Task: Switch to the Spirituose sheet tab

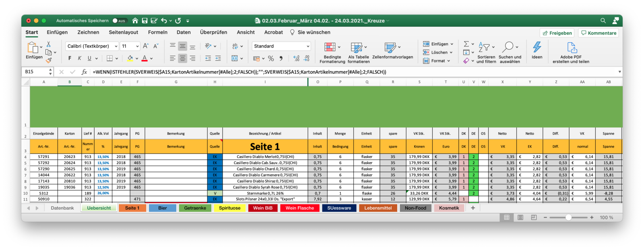Action: tap(230, 208)
